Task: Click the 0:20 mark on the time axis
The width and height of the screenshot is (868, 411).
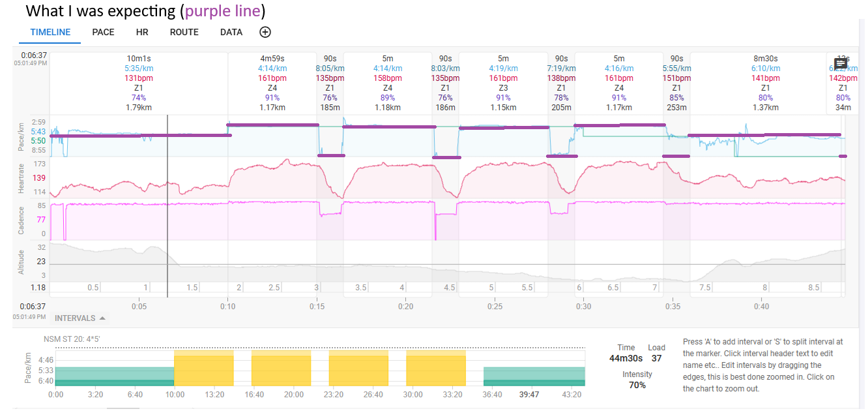Action: [405, 307]
